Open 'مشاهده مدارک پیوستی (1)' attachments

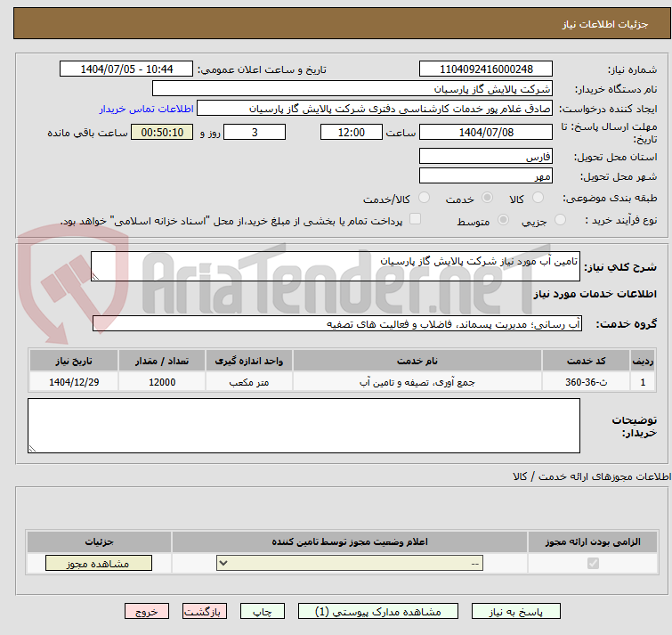point(378,612)
